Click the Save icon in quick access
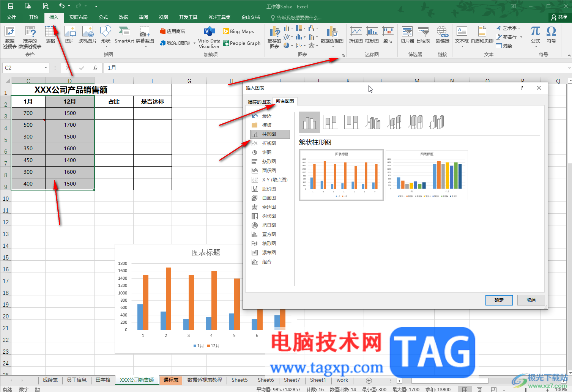572x392 pixels. pyautogui.click(x=11, y=6)
